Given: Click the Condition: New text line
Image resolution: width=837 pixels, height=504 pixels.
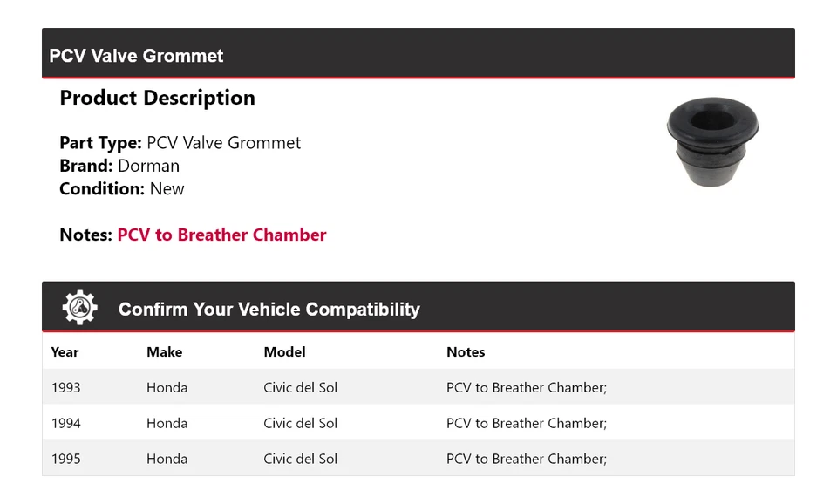Looking at the screenshot, I should pos(122,188).
